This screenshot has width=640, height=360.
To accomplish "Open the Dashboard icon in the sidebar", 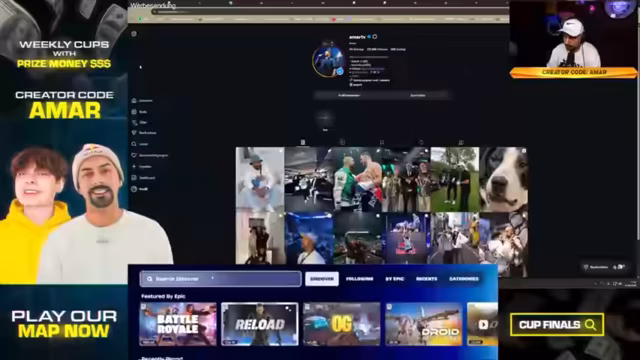I will click(134, 178).
